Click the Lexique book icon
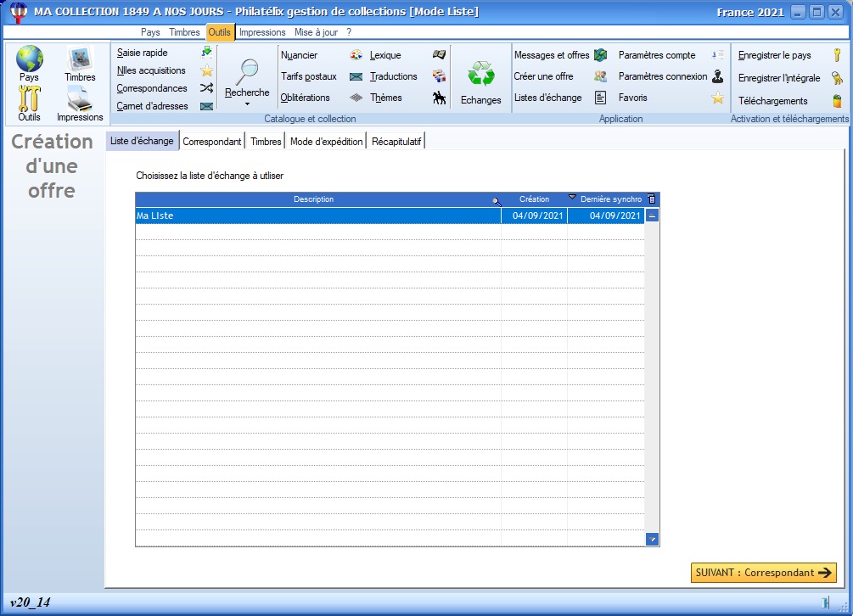This screenshot has height=616, width=853. (439, 54)
